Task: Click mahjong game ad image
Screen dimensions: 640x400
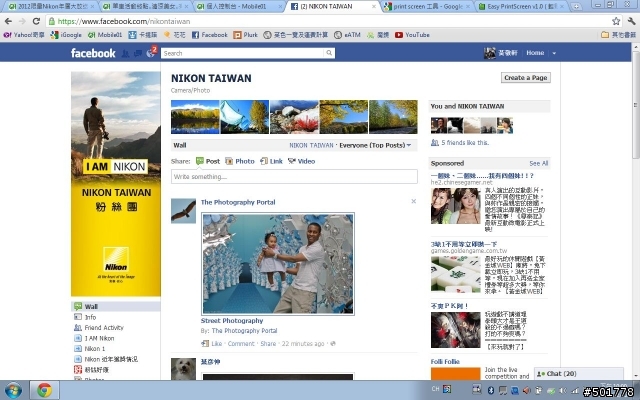Action: point(456,274)
